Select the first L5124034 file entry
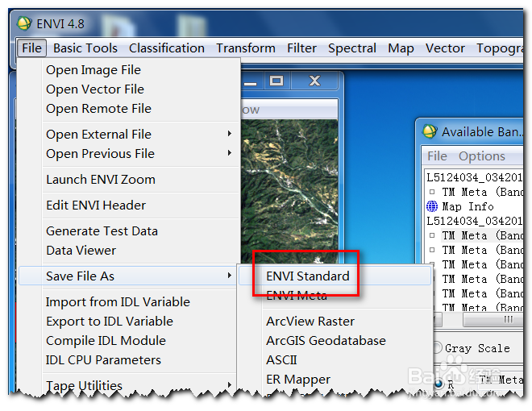Image resolution: width=532 pixels, height=411 pixels. [x=474, y=177]
